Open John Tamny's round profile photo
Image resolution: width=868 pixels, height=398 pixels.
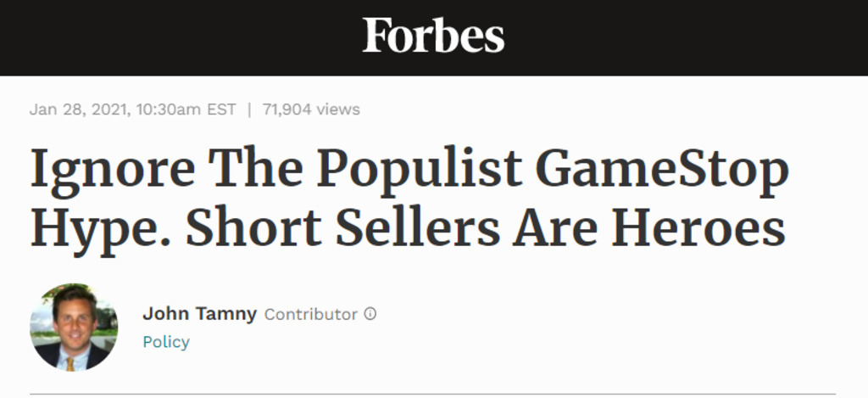click(x=74, y=327)
